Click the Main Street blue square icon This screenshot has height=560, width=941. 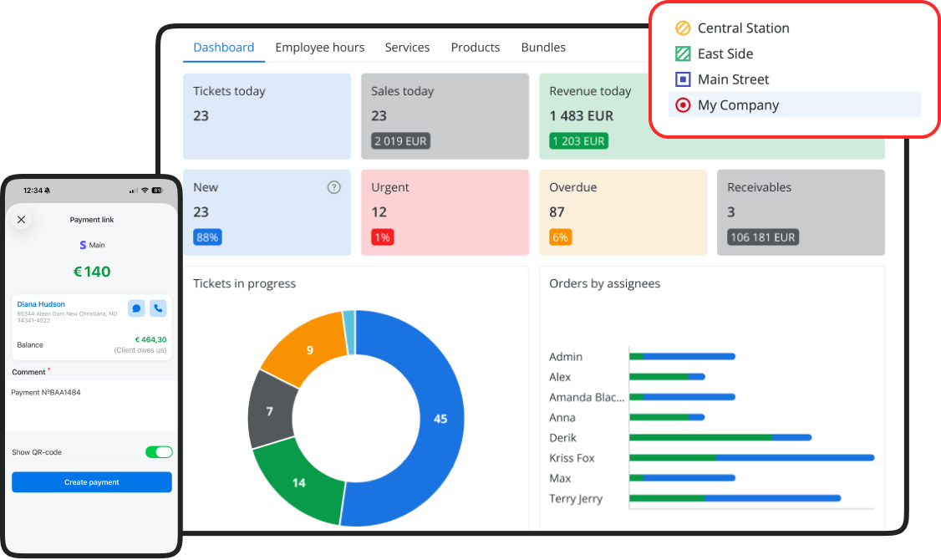683,79
